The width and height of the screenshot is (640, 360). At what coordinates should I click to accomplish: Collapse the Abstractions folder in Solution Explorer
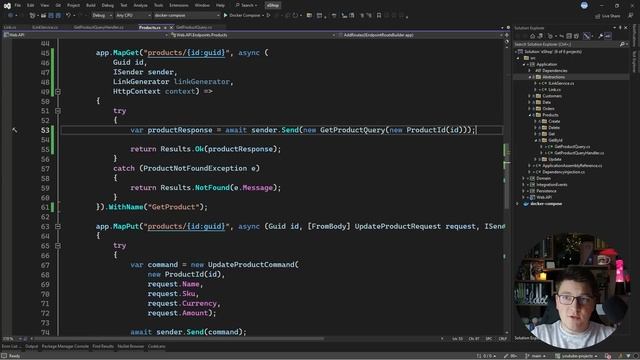(x=530, y=77)
